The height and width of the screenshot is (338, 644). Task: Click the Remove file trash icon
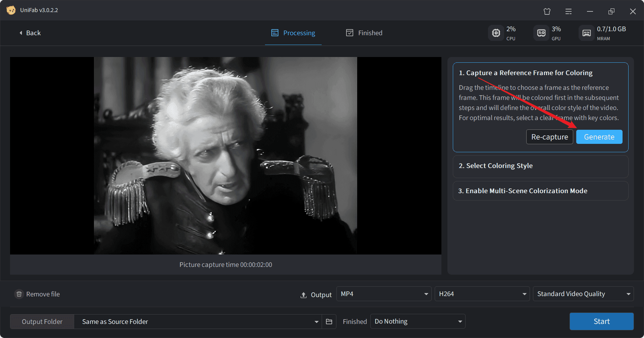pyautogui.click(x=19, y=294)
